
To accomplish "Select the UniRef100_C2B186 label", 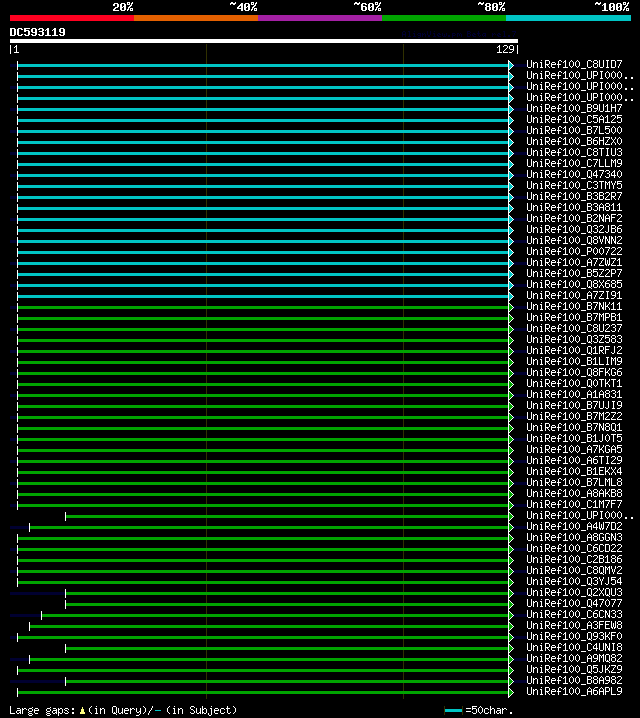I will coord(574,559).
